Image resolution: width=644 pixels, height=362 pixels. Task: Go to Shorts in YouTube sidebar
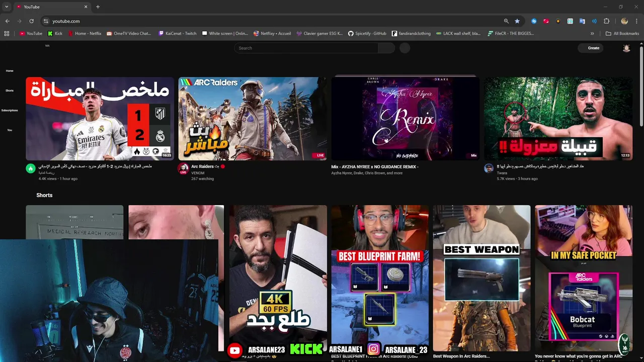10,90
